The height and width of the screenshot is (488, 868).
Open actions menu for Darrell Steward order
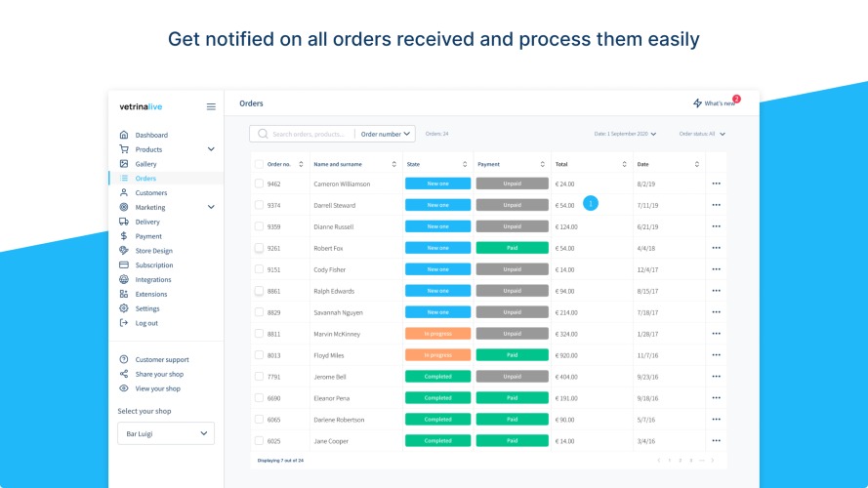pos(717,205)
